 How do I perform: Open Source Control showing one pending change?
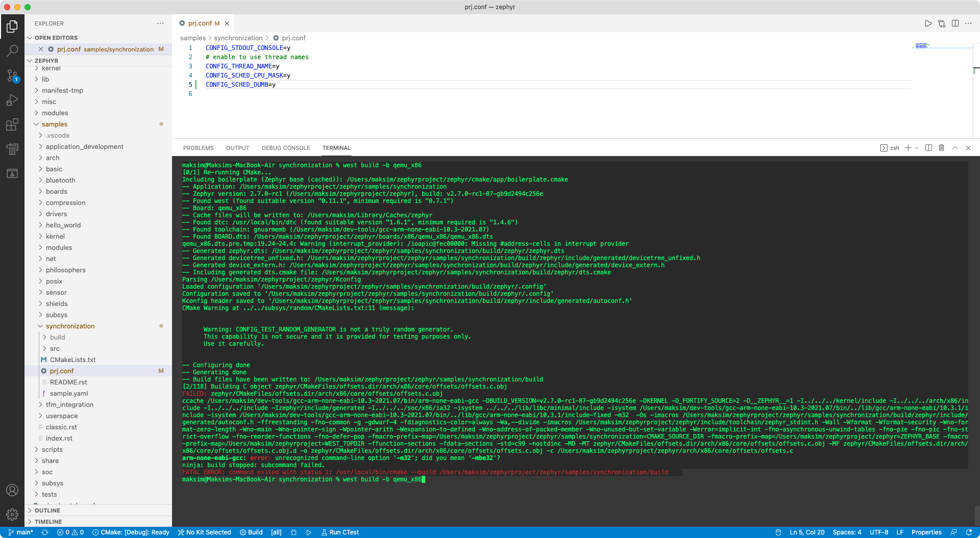12,75
